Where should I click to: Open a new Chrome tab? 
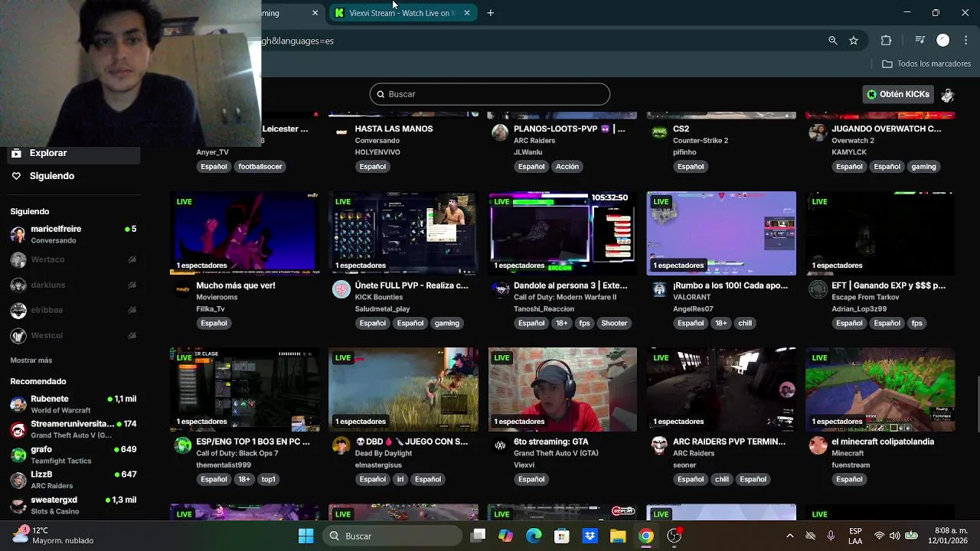[x=491, y=13]
